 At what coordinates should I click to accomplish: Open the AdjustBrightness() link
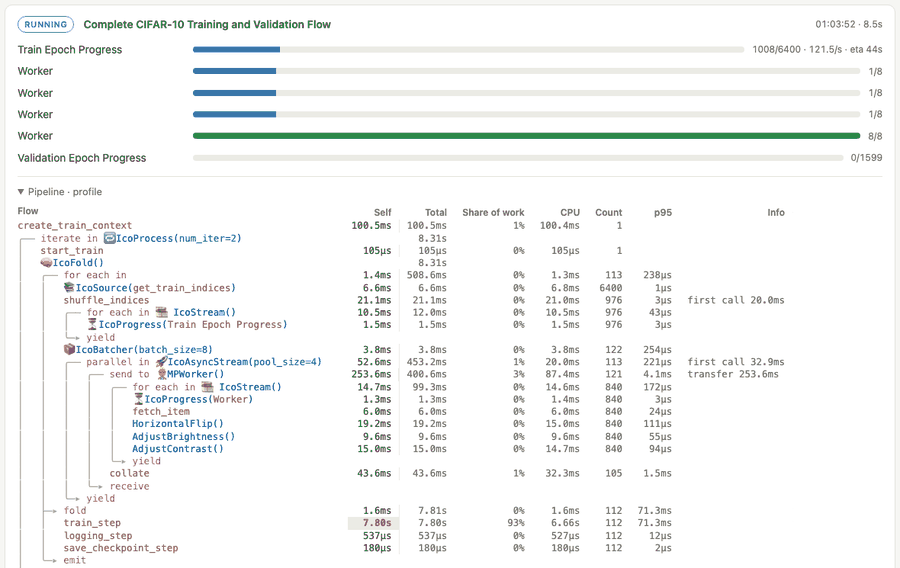[x=184, y=437]
